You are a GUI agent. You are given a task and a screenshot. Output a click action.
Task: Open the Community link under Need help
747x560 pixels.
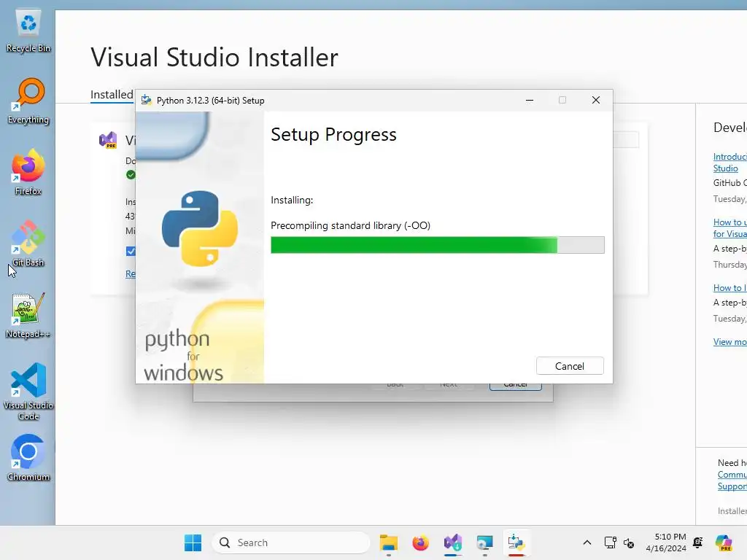point(732,474)
